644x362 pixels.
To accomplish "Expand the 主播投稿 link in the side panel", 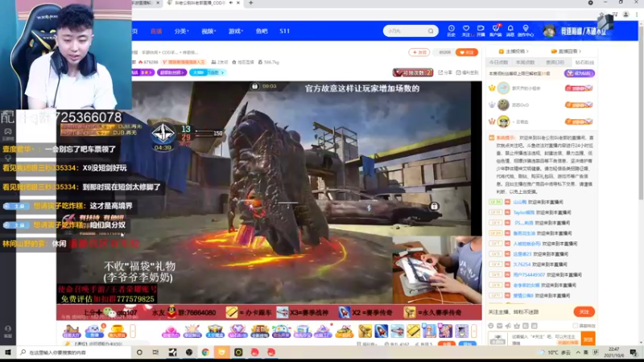I will point(514,51).
